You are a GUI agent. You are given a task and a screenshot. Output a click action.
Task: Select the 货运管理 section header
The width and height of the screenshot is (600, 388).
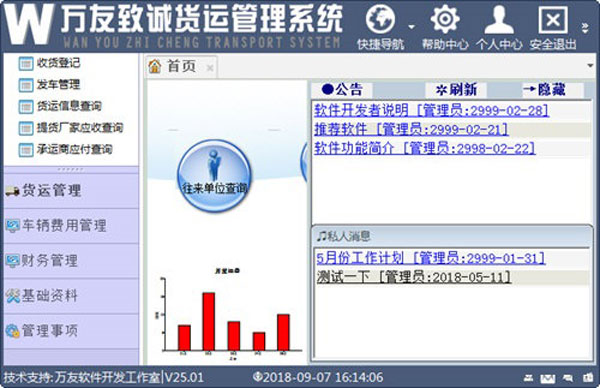click(71, 191)
